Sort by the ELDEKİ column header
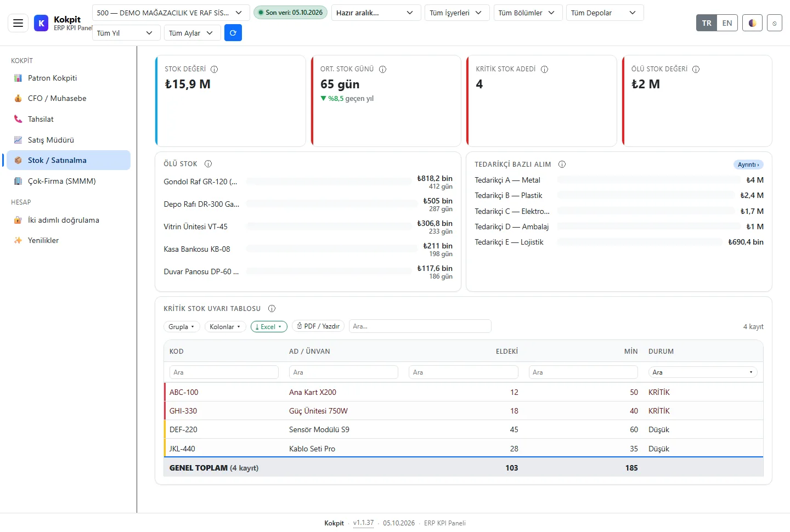The image size is (790, 532). 506,351
